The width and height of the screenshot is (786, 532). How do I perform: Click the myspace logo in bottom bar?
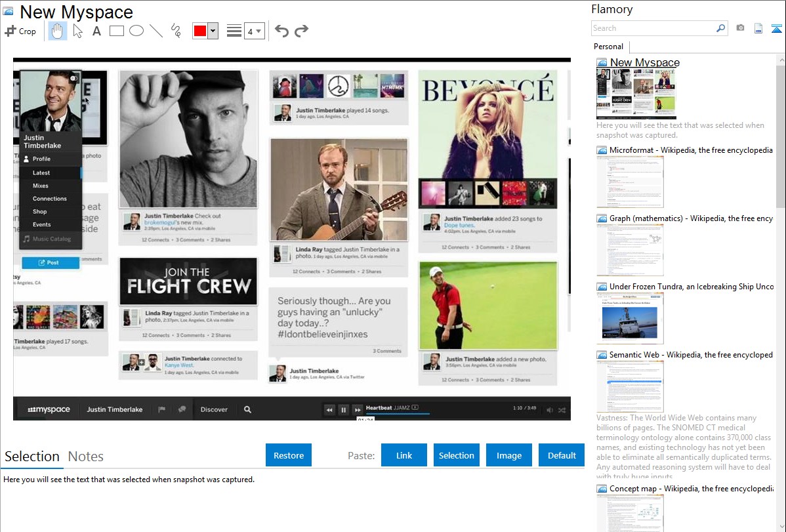[x=49, y=409]
